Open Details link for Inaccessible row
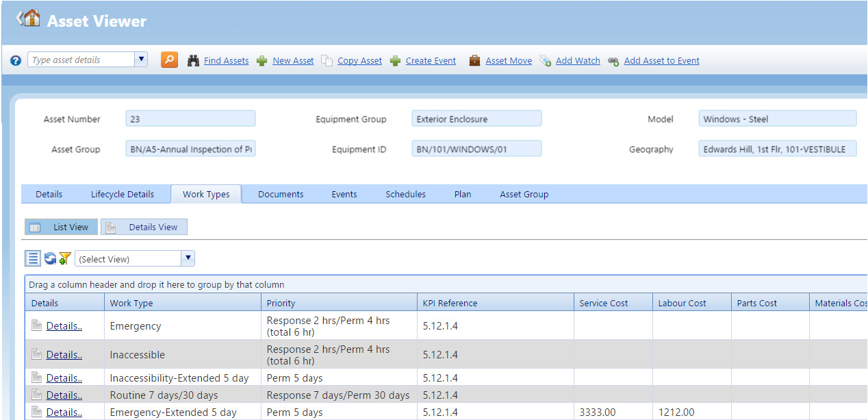 point(64,355)
